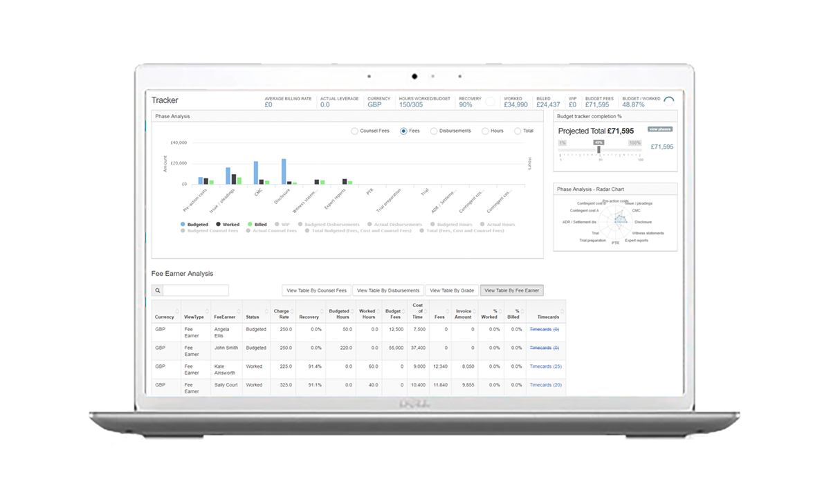The height and width of the screenshot is (504, 822).
Task: Select Hours radio button
Action: [x=485, y=131]
